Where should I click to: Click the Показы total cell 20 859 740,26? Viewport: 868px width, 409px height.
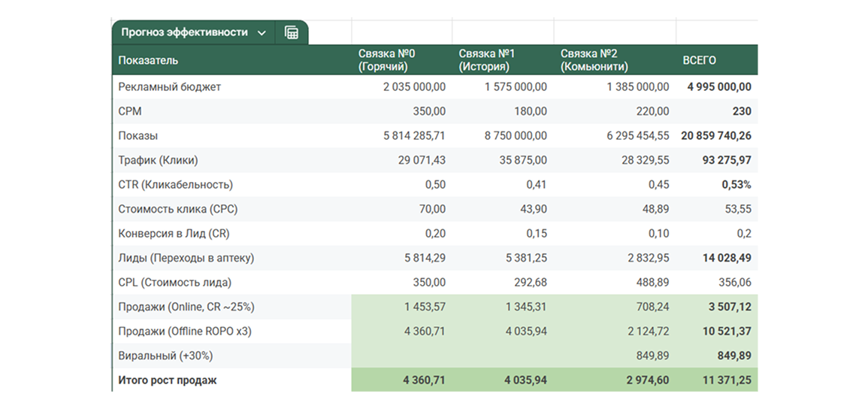(x=715, y=136)
